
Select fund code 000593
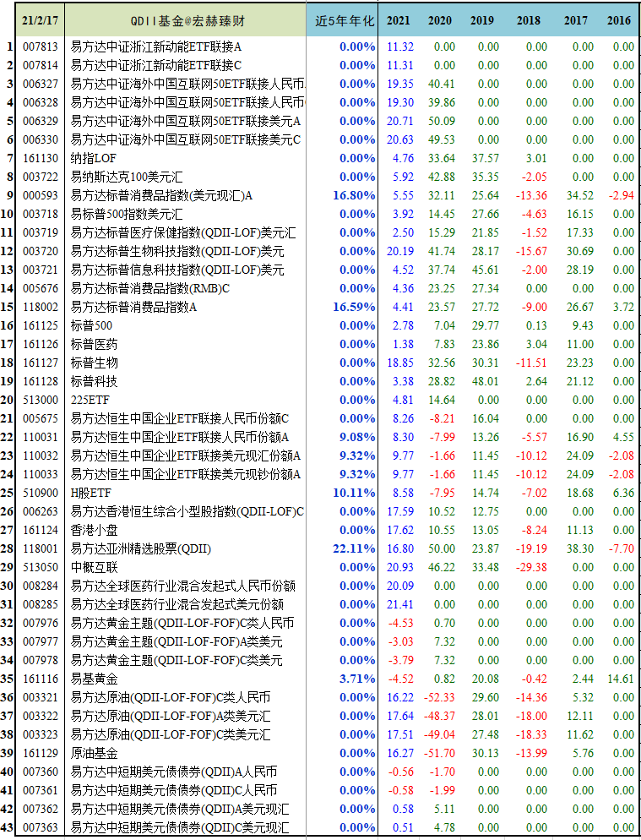41,195
